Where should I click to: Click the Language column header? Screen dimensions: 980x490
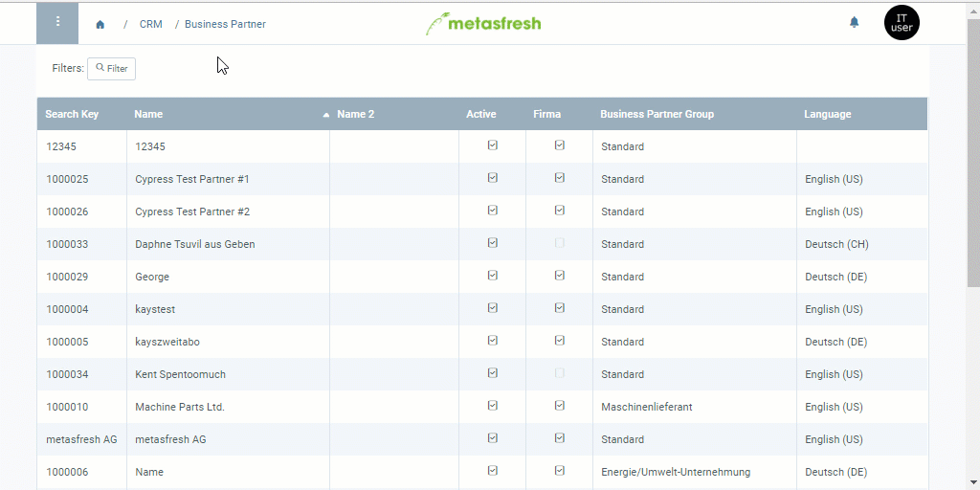click(828, 115)
